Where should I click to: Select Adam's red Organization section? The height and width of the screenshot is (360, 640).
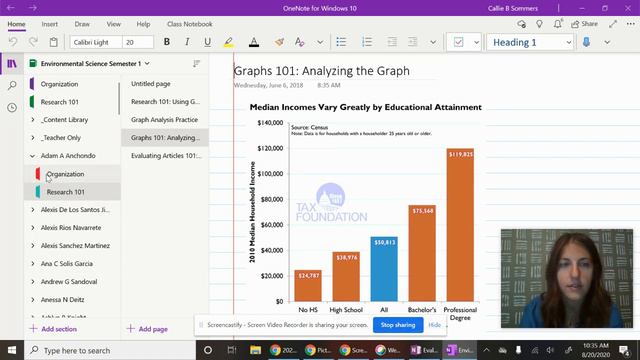click(x=72, y=174)
